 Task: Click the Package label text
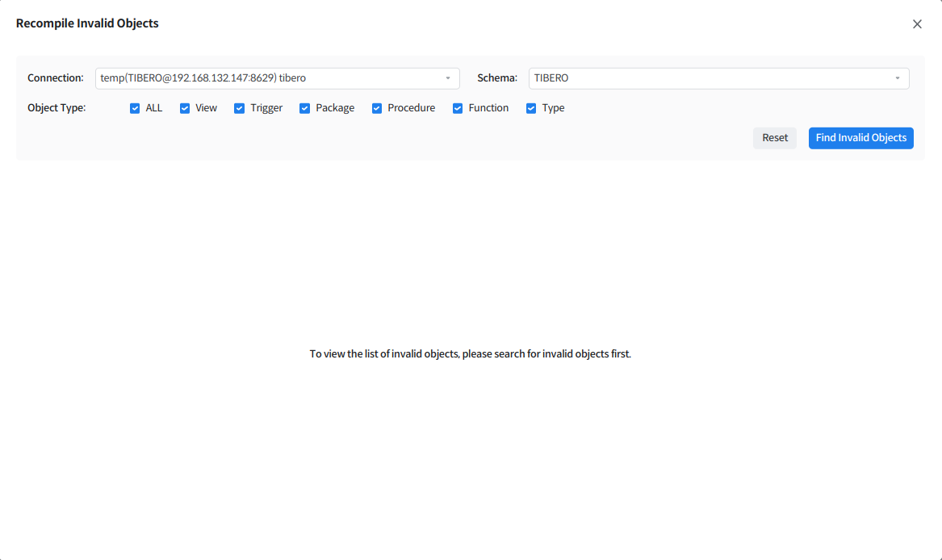[x=335, y=108]
